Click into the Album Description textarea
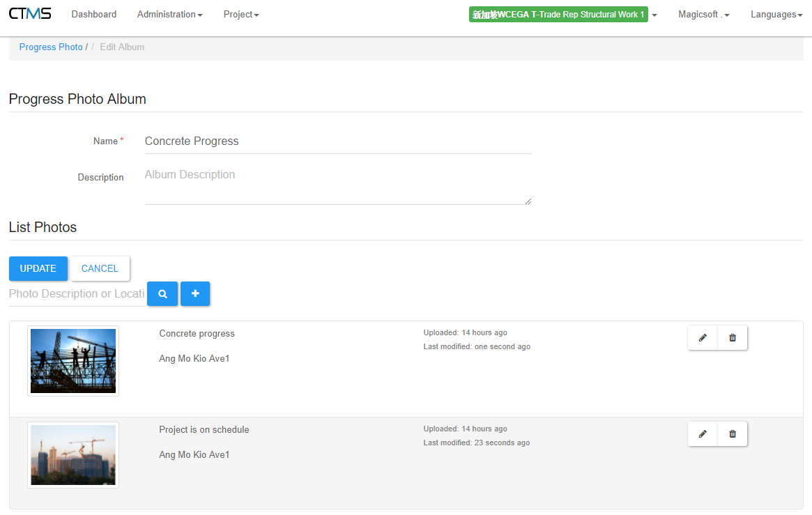 pyautogui.click(x=338, y=184)
